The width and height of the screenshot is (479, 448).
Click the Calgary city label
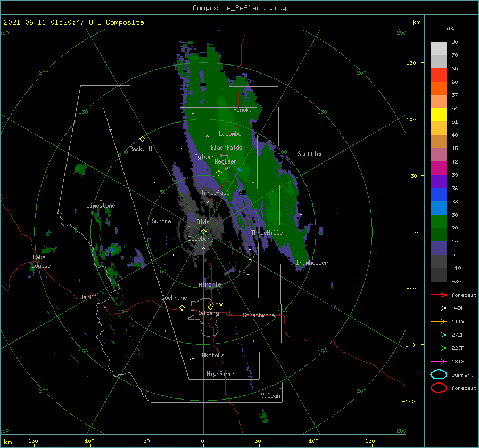[208, 313]
